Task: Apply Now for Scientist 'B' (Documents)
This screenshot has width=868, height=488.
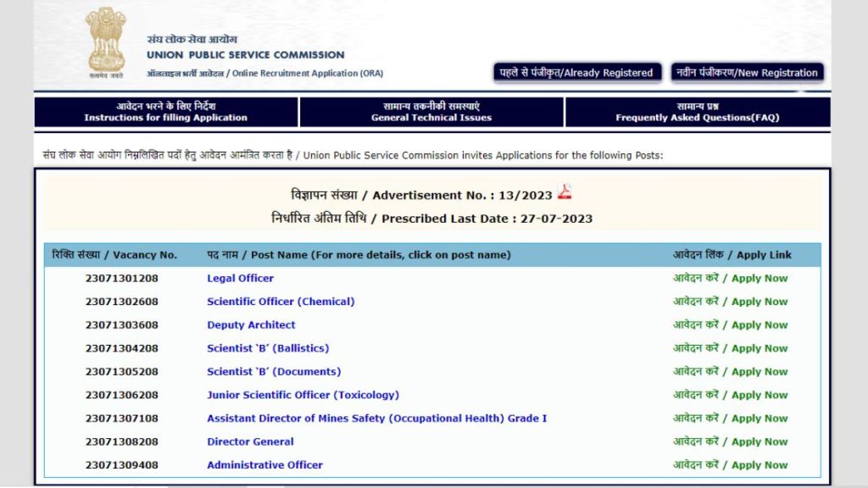Action: pos(730,371)
